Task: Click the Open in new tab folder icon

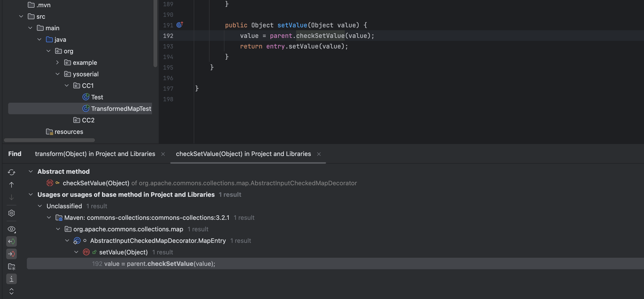Action: click(x=12, y=266)
